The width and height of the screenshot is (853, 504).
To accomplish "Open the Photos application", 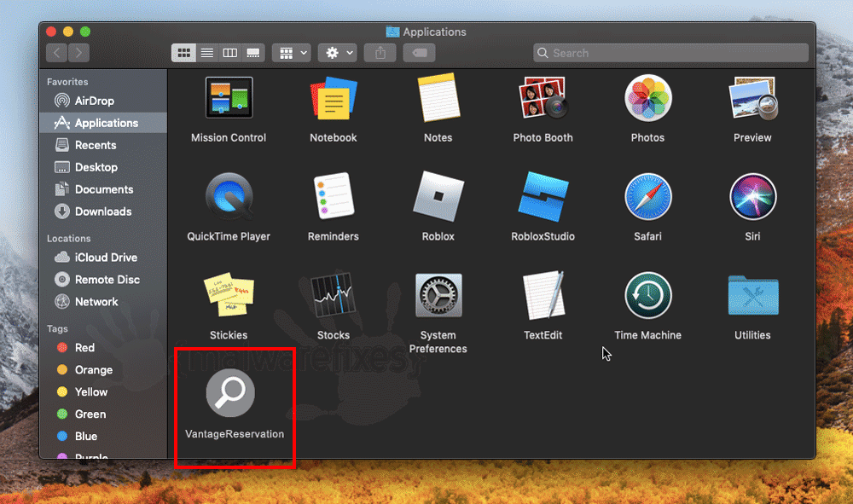I will (x=648, y=98).
